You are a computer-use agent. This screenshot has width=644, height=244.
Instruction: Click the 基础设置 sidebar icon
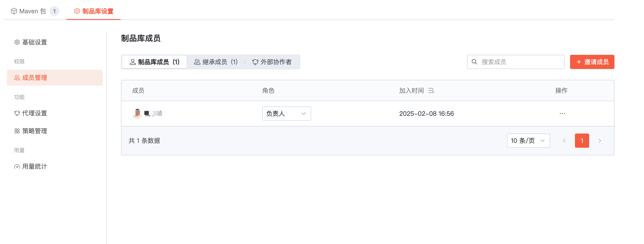click(x=17, y=42)
